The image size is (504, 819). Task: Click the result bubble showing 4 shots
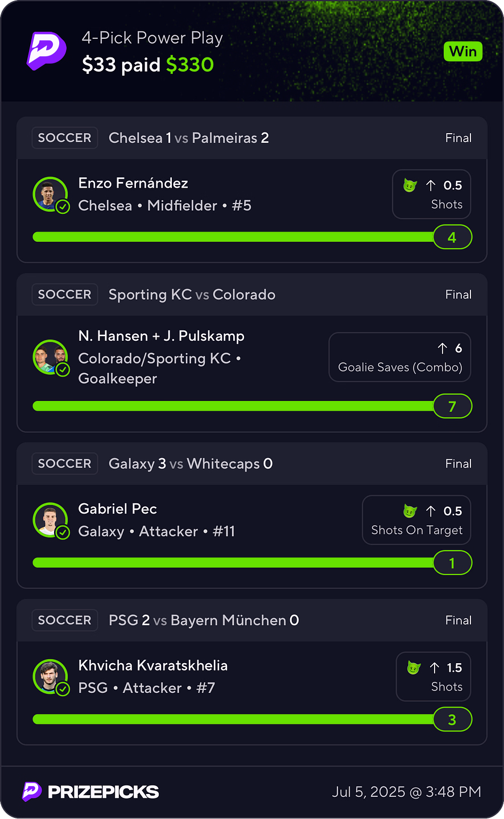click(453, 237)
